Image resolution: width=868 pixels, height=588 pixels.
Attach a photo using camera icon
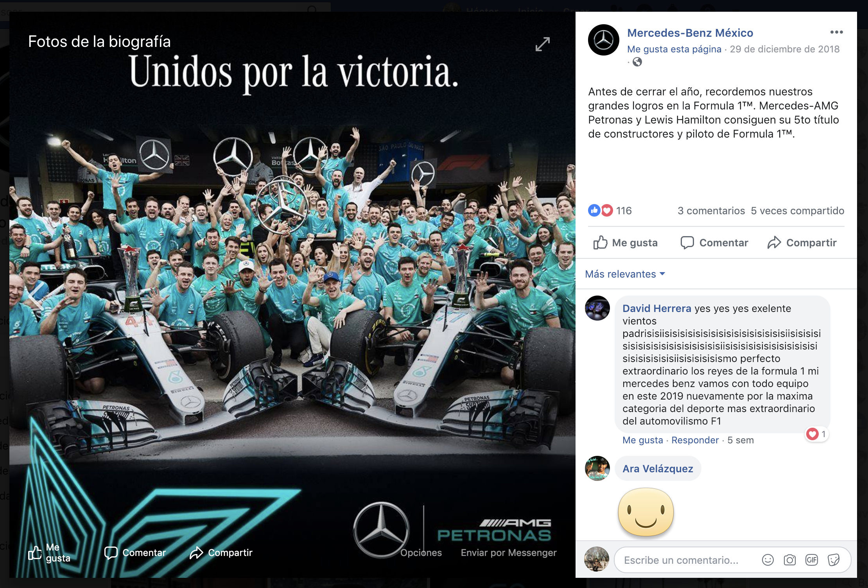click(x=790, y=560)
